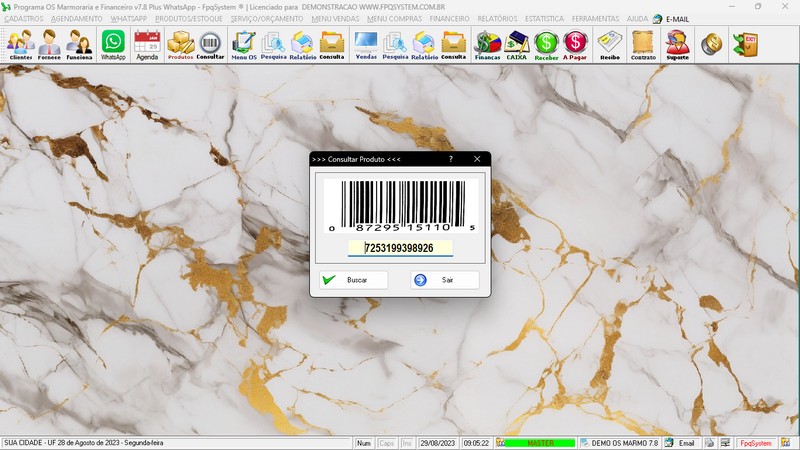
Task: Click the Suporte toolbar icon
Action: (677, 44)
